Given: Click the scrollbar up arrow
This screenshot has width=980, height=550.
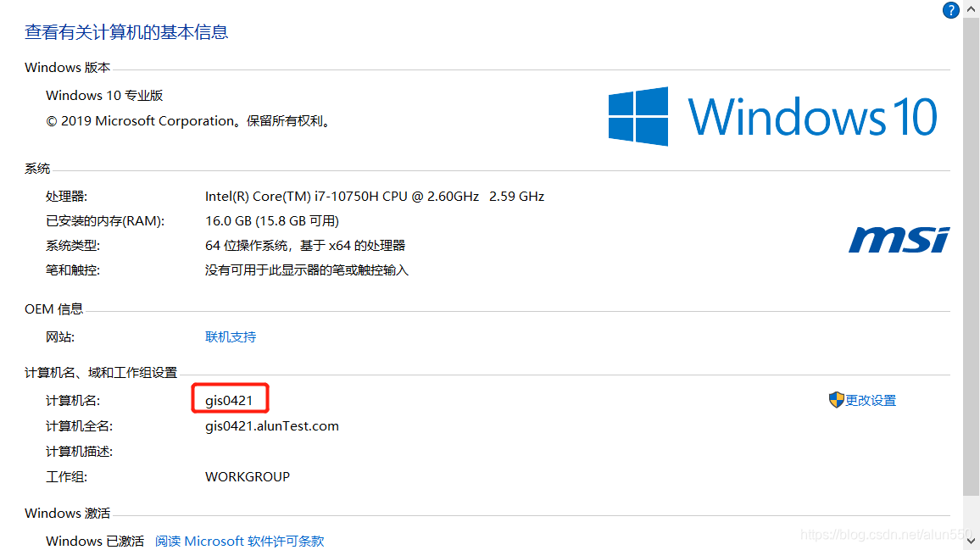Looking at the screenshot, I should tap(971, 8).
